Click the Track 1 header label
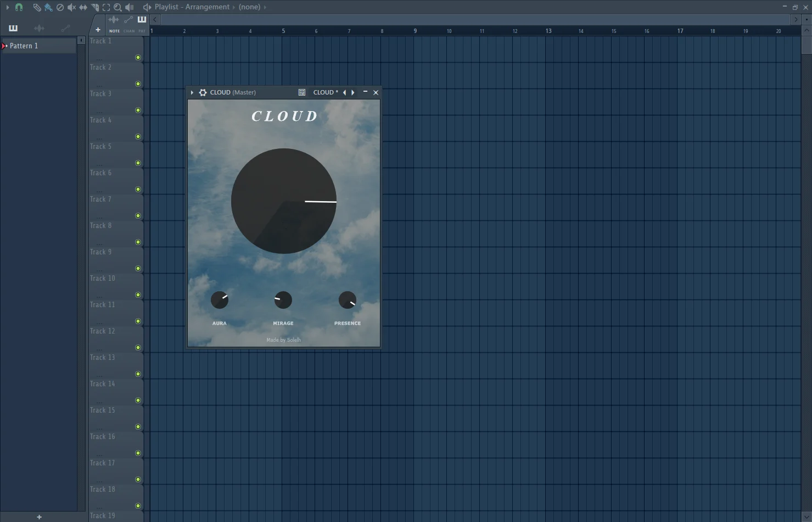 tap(100, 41)
